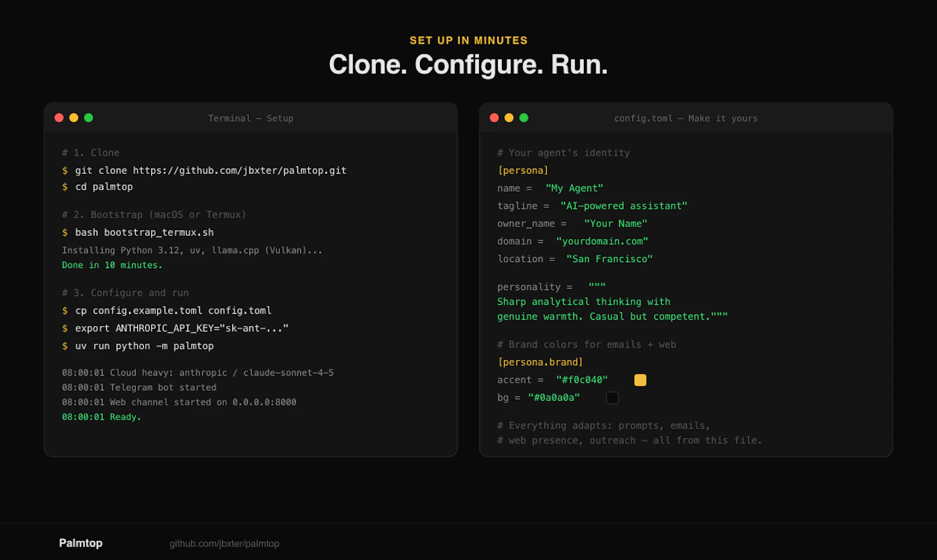Click the green '08:00:01 Ready.' line
This screenshot has width=937, height=560.
tap(101, 417)
